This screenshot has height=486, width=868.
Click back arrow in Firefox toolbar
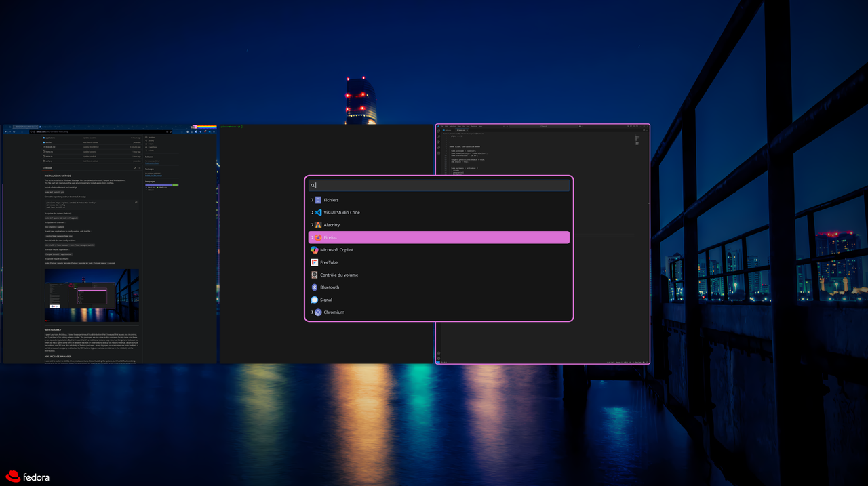(5, 131)
